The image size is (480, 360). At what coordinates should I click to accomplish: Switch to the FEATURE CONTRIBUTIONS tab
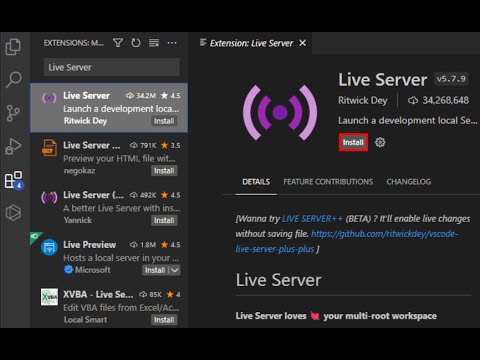click(328, 182)
